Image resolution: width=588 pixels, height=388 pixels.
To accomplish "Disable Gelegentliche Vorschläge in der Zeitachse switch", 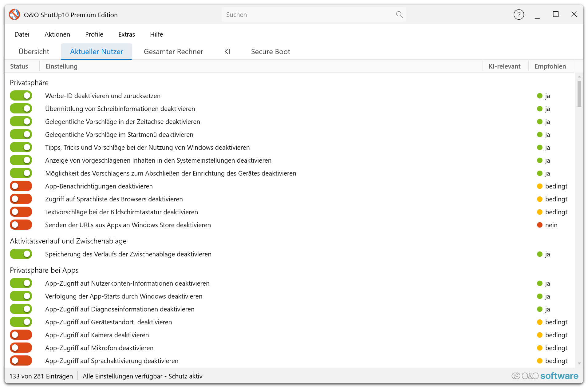I will pos(21,122).
